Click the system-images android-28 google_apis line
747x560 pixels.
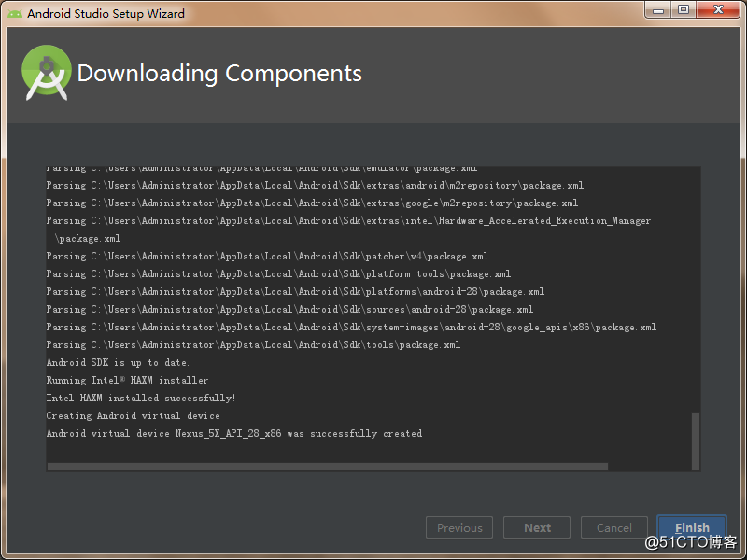point(351,328)
